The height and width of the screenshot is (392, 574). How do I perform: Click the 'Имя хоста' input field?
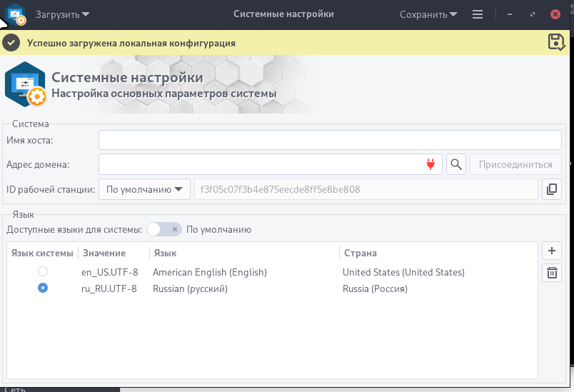click(x=330, y=140)
